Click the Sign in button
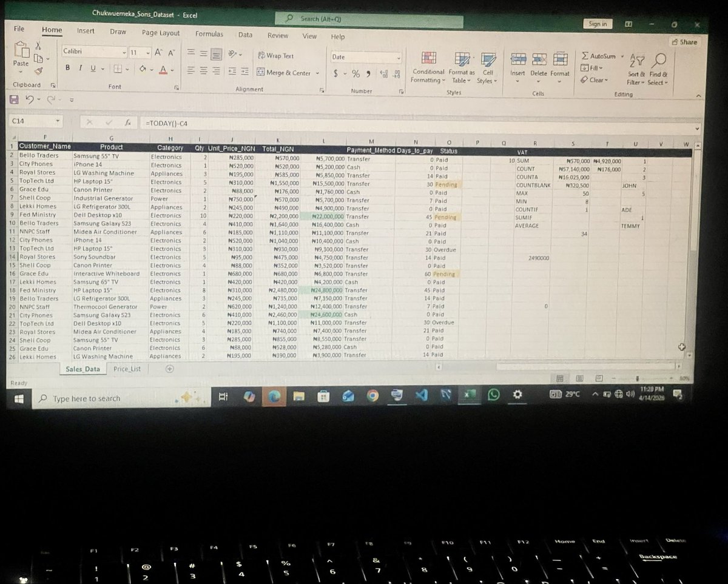 (598, 24)
